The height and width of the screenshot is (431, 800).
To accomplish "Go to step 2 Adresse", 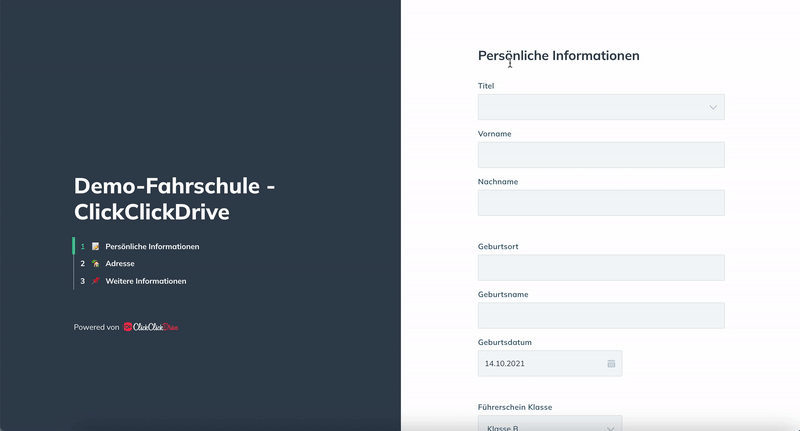I will coord(107,264).
